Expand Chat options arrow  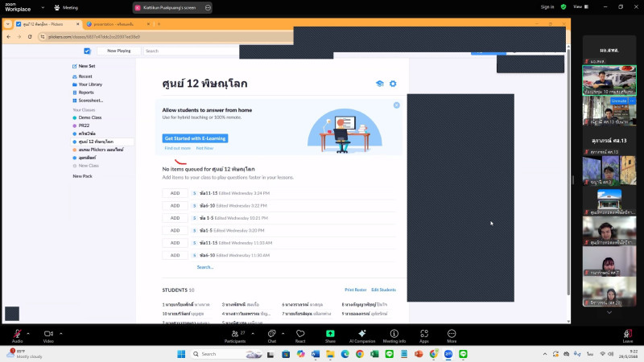pyautogui.click(x=283, y=333)
